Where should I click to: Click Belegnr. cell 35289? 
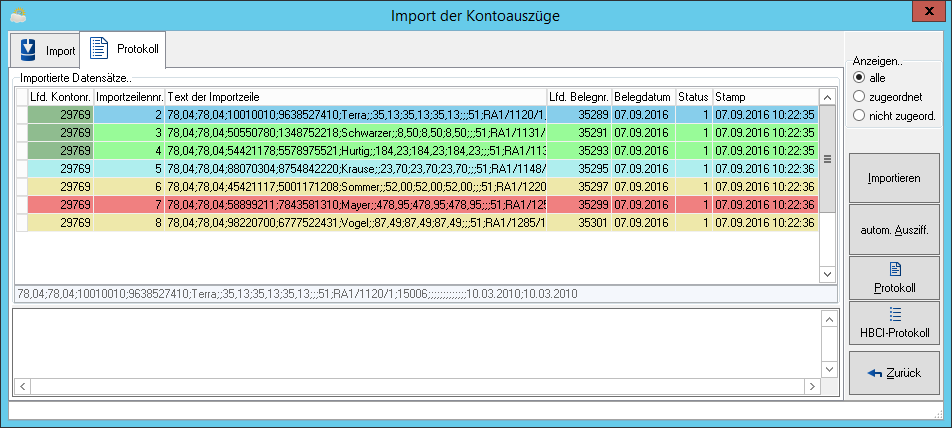click(579, 114)
